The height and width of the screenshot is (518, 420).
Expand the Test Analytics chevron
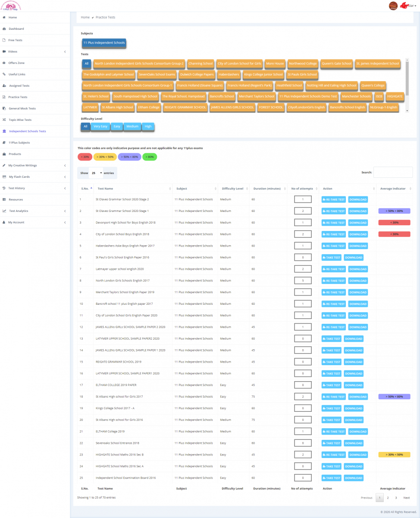(65, 211)
